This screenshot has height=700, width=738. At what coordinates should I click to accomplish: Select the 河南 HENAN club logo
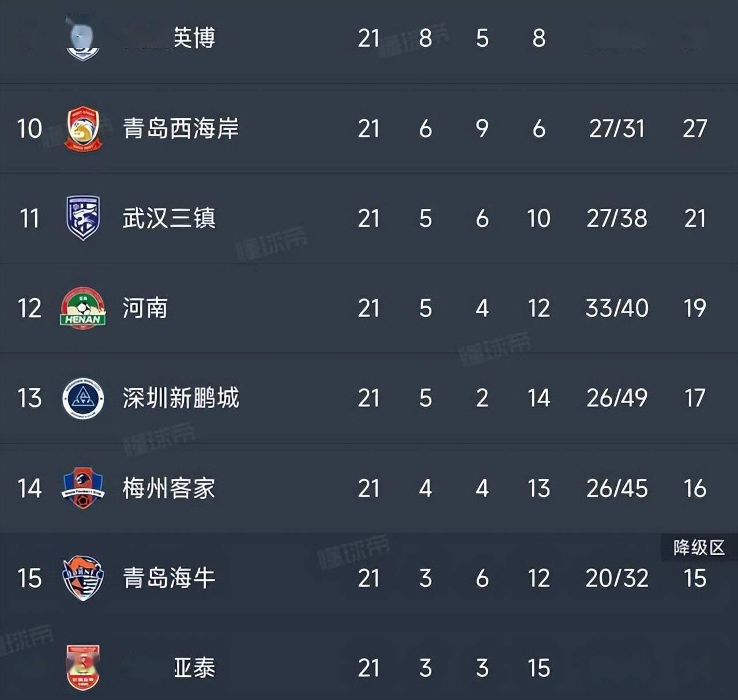(x=83, y=308)
